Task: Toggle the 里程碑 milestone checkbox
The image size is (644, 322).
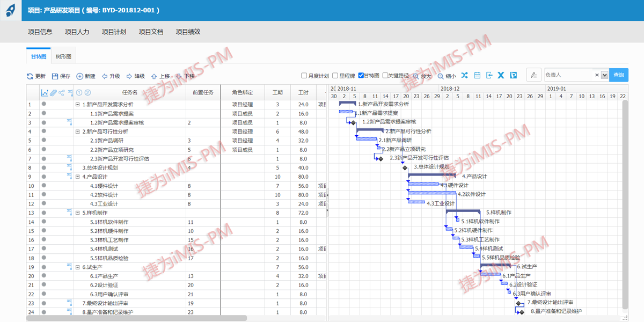Action: 335,76
